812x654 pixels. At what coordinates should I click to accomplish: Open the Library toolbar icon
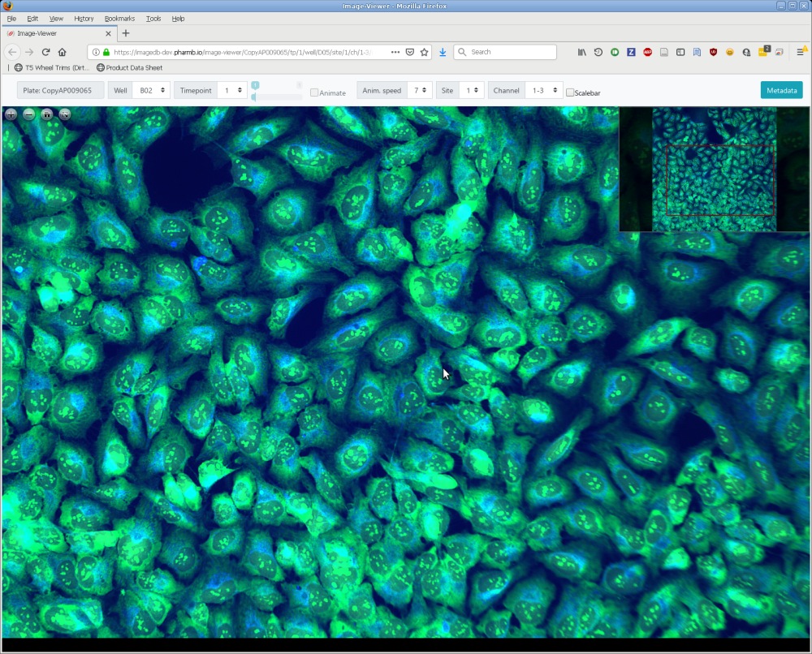pyautogui.click(x=582, y=52)
